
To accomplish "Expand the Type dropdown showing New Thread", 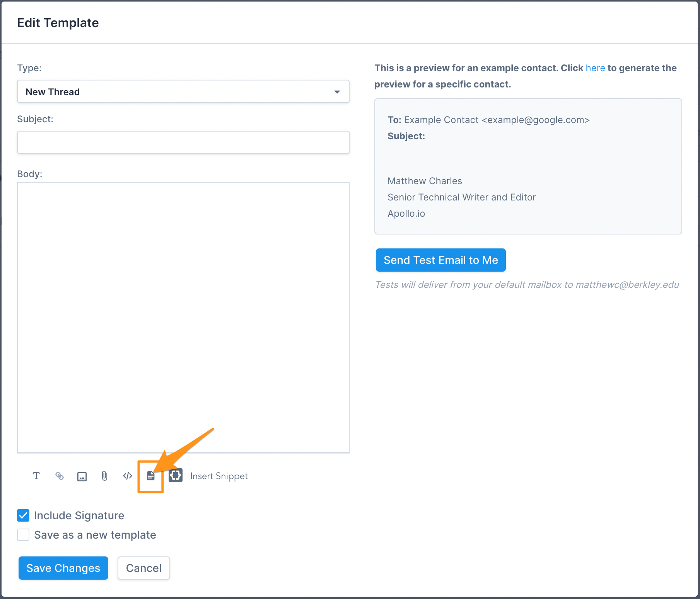I will pyautogui.click(x=183, y=91).
